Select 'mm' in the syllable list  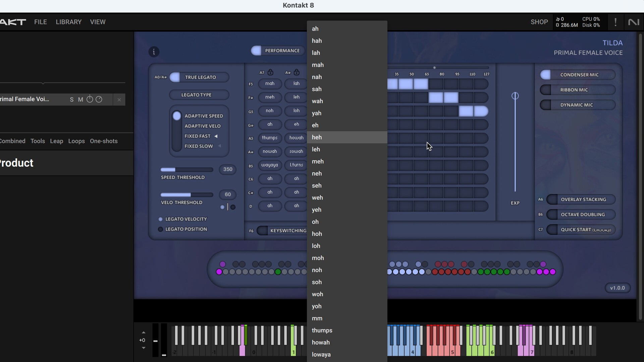347,318
